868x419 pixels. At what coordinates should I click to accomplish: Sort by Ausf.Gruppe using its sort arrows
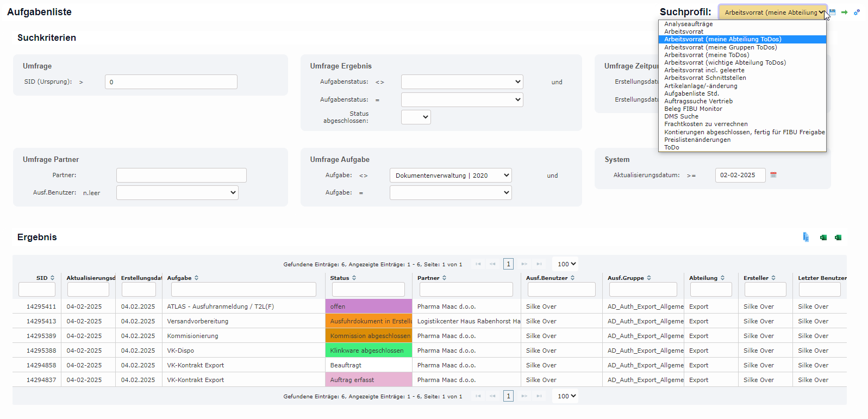[x=648, y=278]
